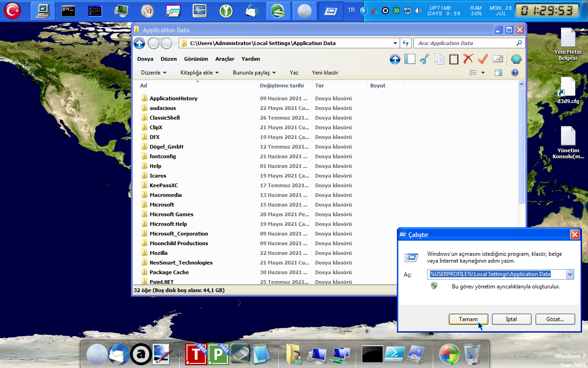588x368 pixels.
Task: Toggle the navigation pane toolbar icon
Action: 410,59
